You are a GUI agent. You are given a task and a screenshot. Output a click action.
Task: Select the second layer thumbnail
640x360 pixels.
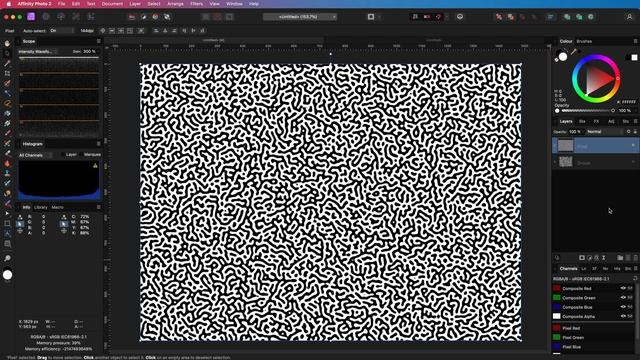pyautogui.click(x=566, y=162)
